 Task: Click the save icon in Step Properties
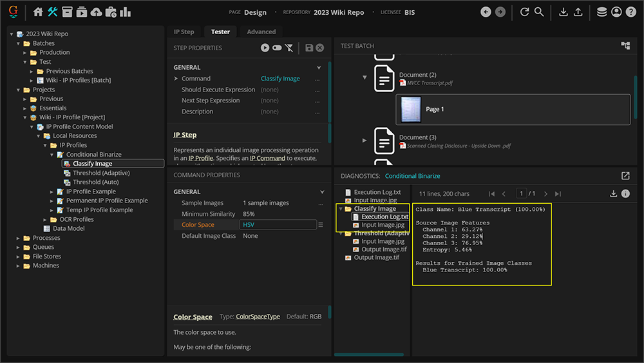(309, 48)
